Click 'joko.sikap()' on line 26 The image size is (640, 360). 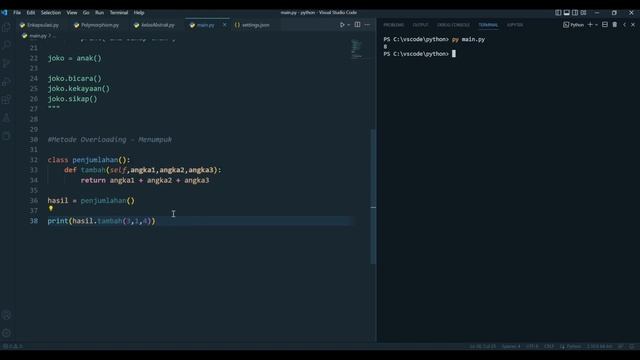(72, 99)
